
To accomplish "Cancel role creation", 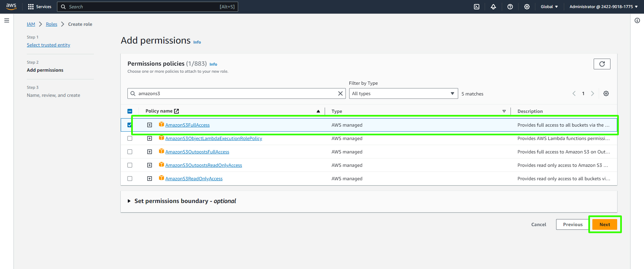I will 539,224.
